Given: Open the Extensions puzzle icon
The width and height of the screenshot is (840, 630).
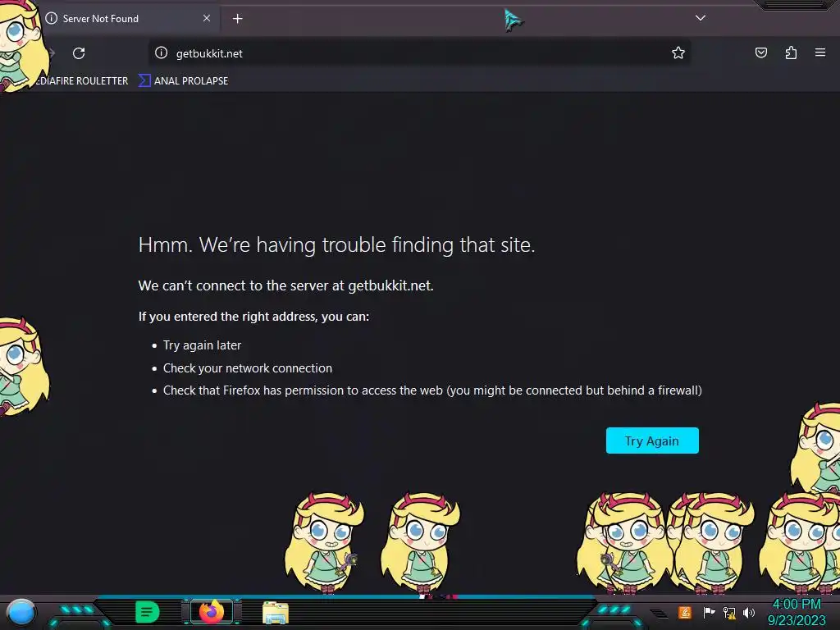Looking at the screenshot, I should (791, 52).
